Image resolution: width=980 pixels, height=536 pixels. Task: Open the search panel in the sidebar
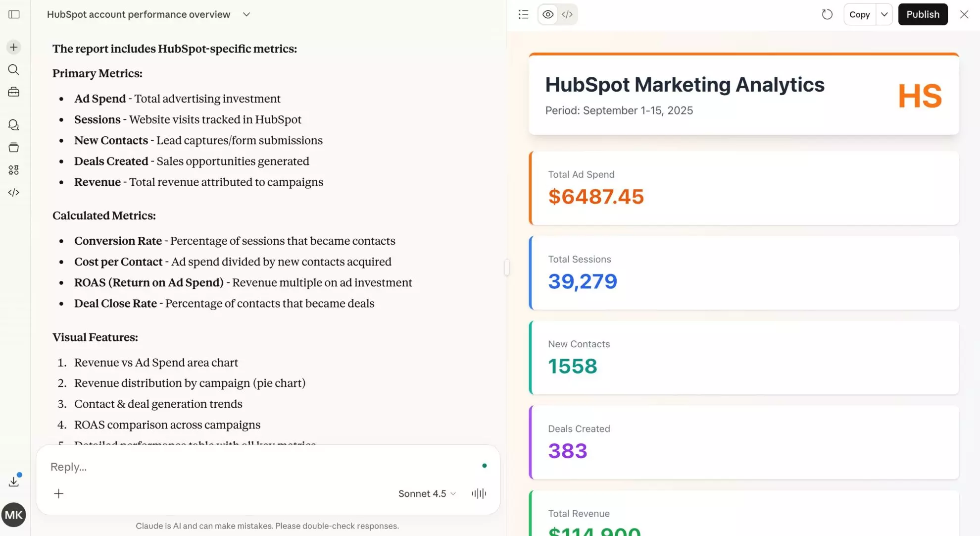(x=13, y=69)
